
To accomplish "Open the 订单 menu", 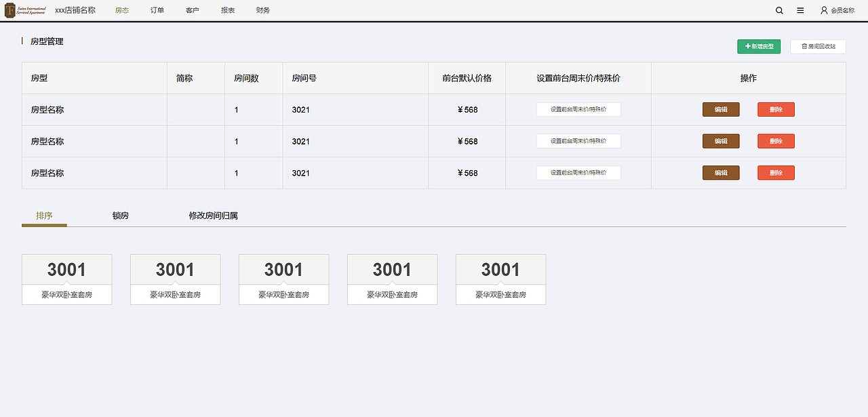I will point(157,10).
